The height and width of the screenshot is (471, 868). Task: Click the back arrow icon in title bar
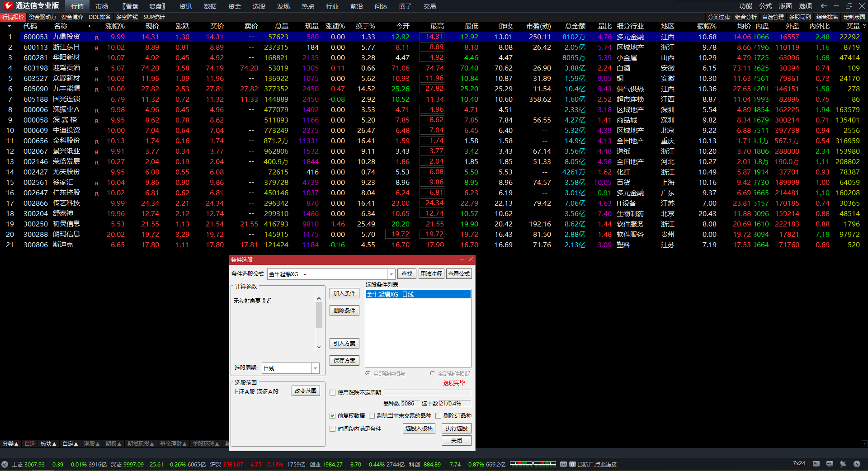[824, 6]
